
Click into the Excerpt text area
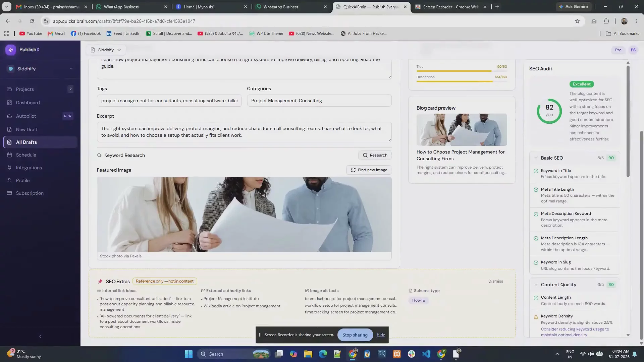click(244, 132)
